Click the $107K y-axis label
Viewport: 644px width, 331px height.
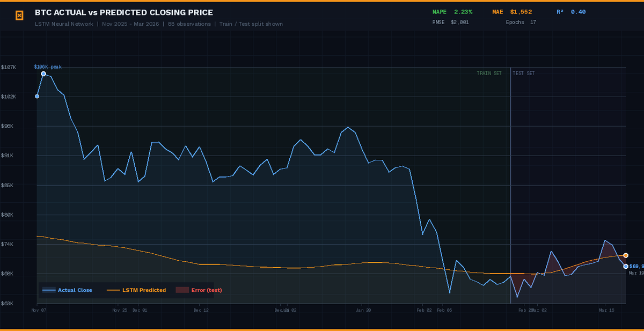point(9,67)
